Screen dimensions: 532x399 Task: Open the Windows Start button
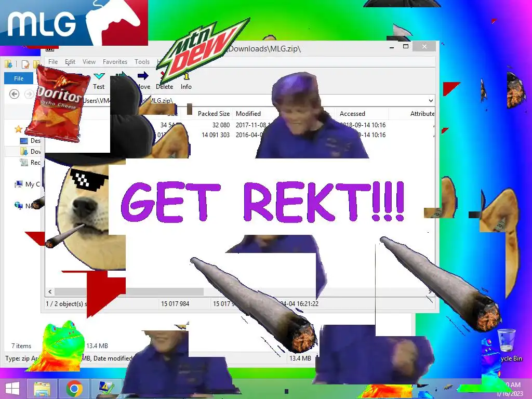click(x=12, y=389)
